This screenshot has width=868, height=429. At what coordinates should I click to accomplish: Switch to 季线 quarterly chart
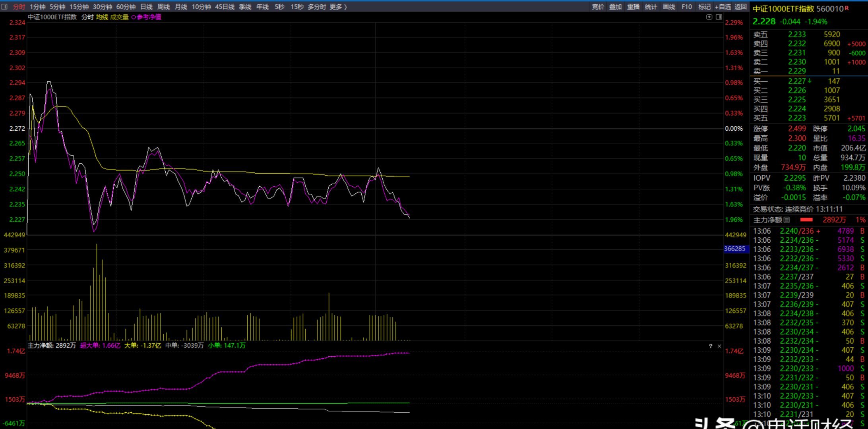coord(245,7)
